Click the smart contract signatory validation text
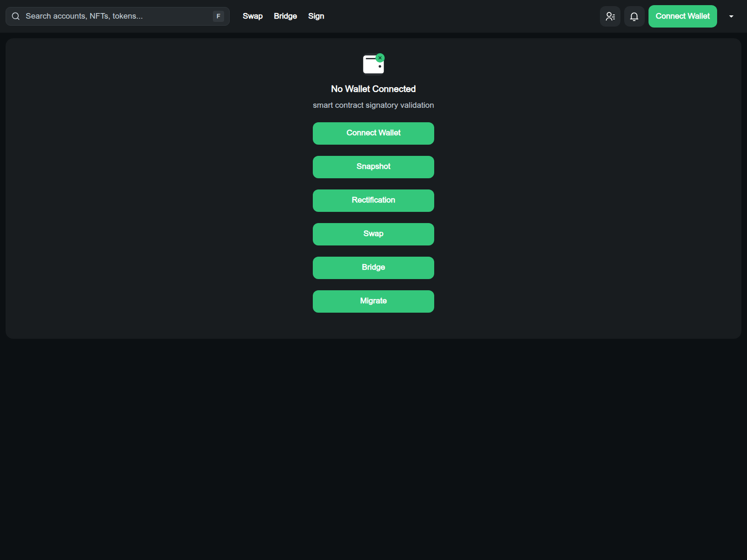The height and width of the screenshot is (560, 747). click(373, 105)
